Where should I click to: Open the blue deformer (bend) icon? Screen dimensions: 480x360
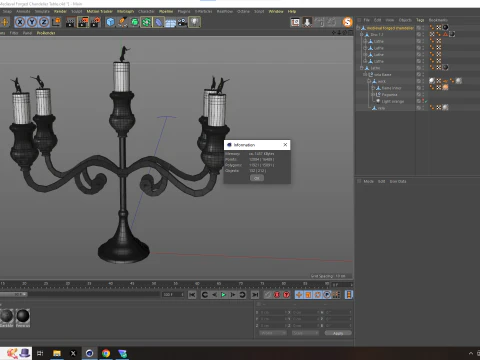coord(158,22)
